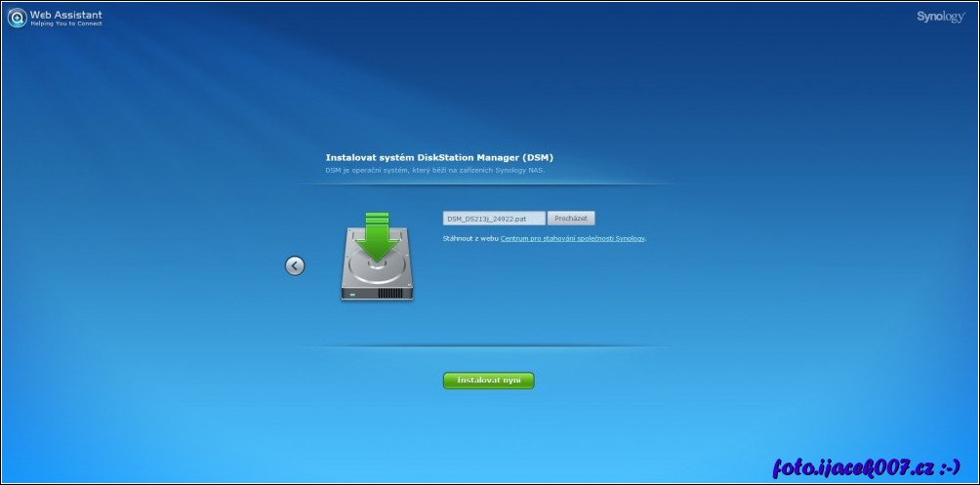Image resolution: width=980 pixels, height=485 pixels.
Task: Click the Web Assistant magnifier logo icon
Action: pyautogui.click(x=17, y=18)
